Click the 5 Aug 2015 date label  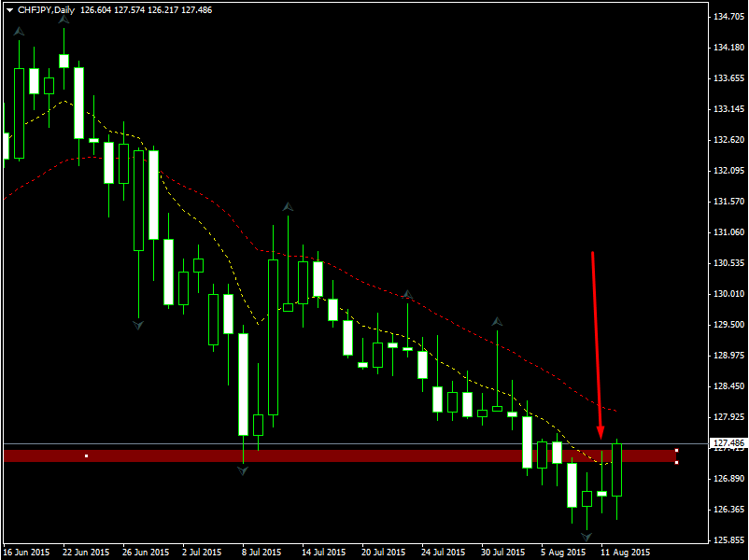click(563, 553)
